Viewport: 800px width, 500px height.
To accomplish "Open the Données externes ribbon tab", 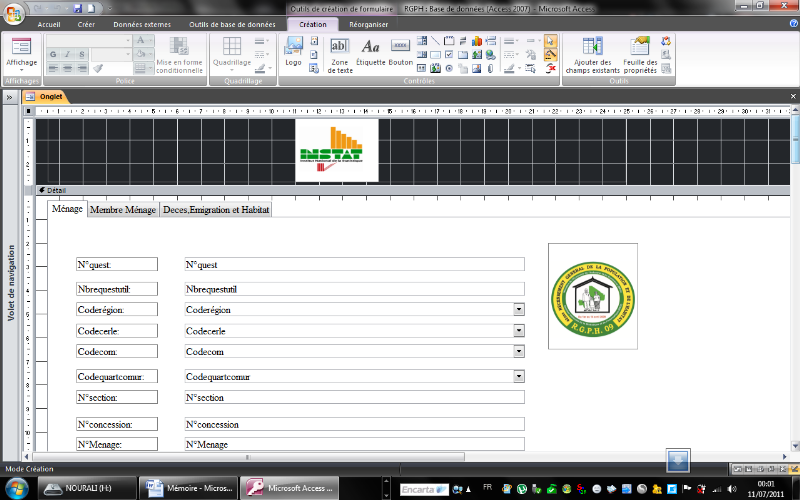I will (142, 24).
